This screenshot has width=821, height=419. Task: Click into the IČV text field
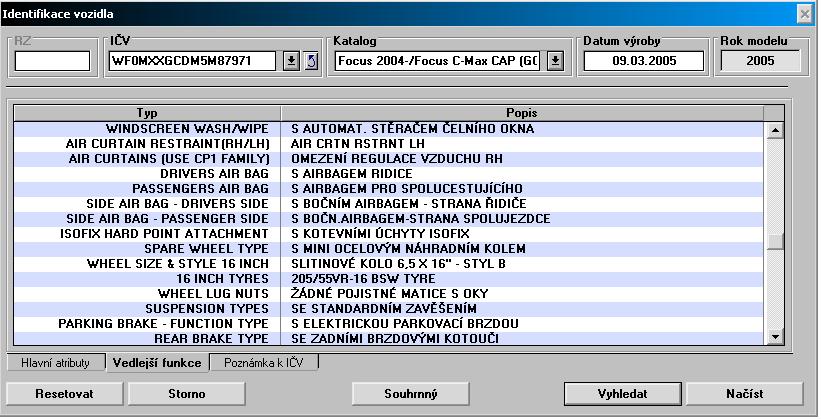coord(194,61)
